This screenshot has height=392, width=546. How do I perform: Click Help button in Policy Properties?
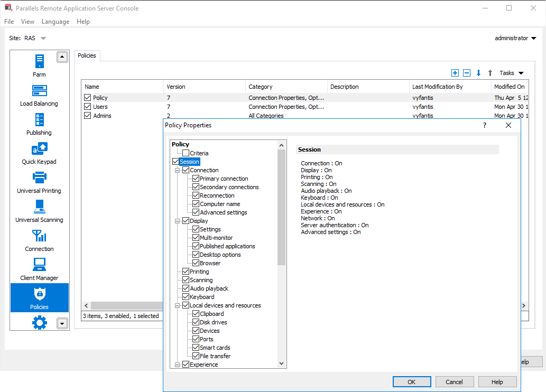(x=497, y=382)
